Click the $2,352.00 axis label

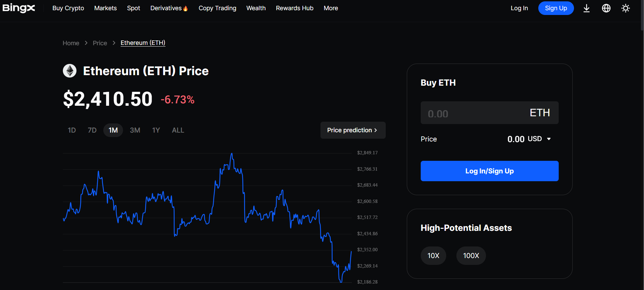367,250
